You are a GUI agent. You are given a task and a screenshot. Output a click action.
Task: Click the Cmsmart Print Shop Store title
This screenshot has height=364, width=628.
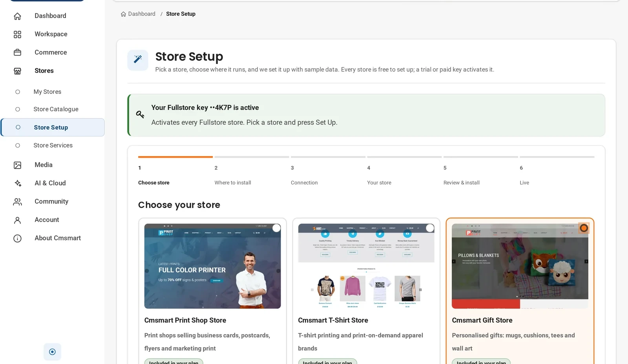185,320
